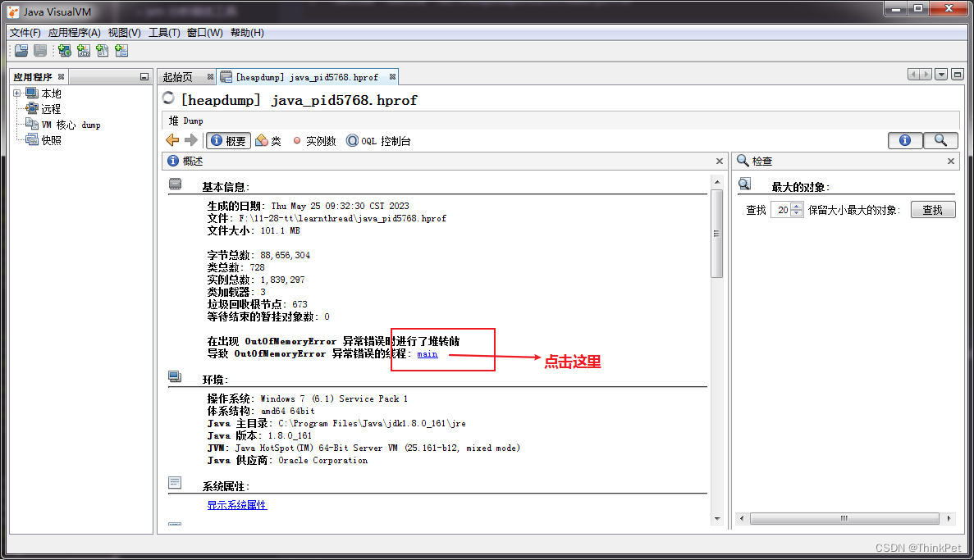Click the 查找 number field showing 20
This screenshot has height=560, width=974.
781,210
